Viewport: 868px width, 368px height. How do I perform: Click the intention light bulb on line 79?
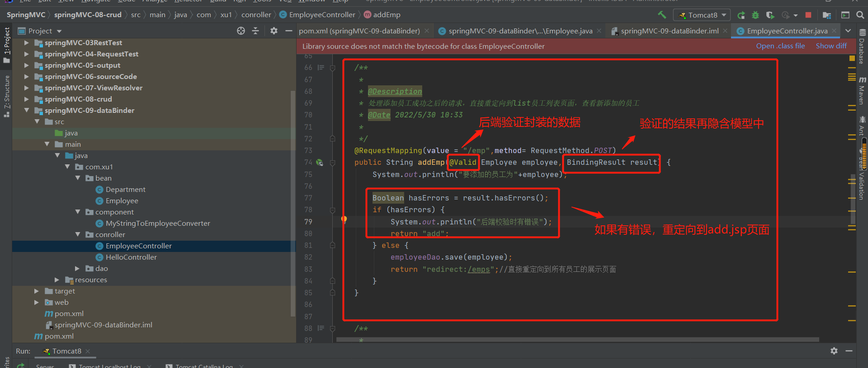click(344, 219)
